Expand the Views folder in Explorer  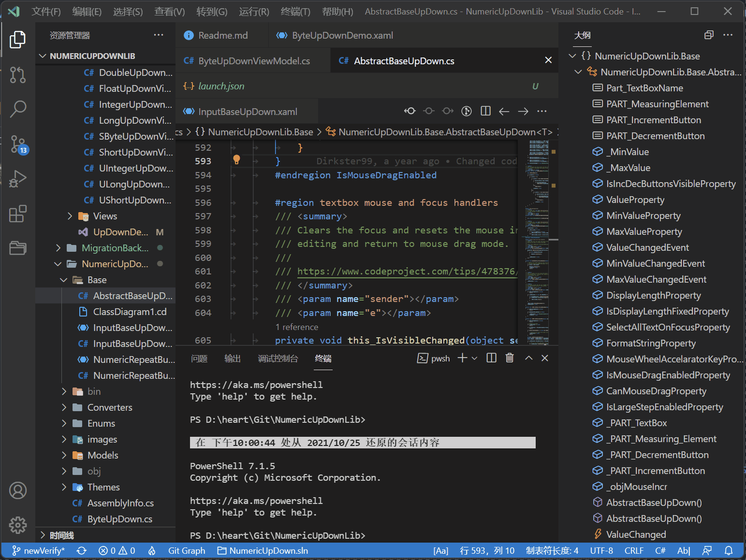[70, 216]
